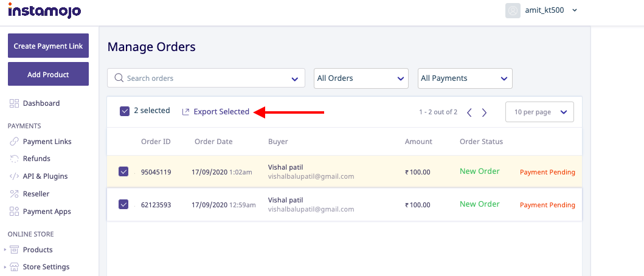Click the API & Plugins code icon

point(14,177)
